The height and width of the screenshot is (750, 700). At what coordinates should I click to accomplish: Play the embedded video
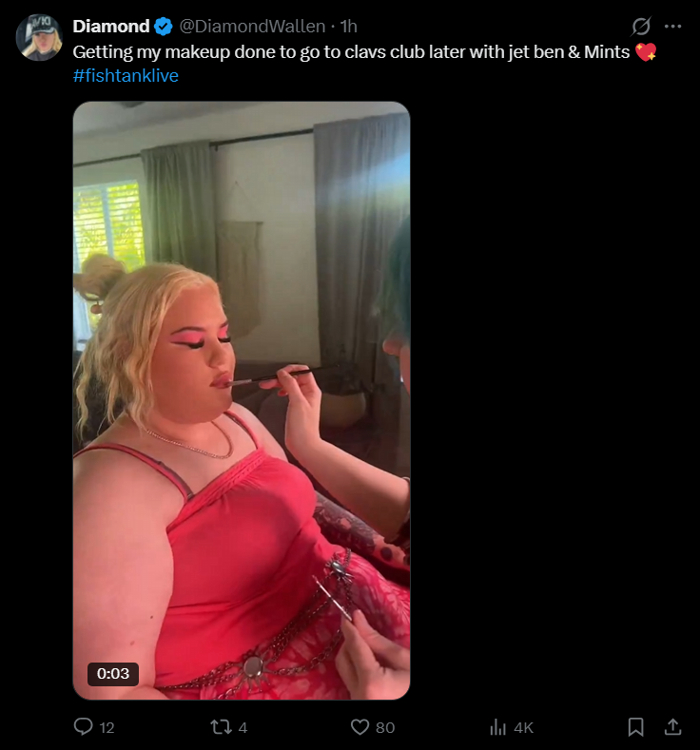point(242,400)
